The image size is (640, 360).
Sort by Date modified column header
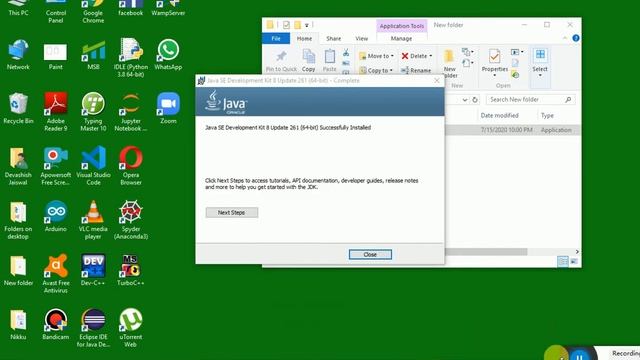(x=499, y=116)
